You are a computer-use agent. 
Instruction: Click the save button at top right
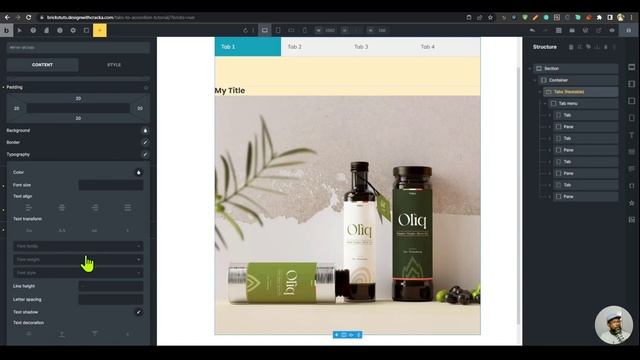(629, 30)
